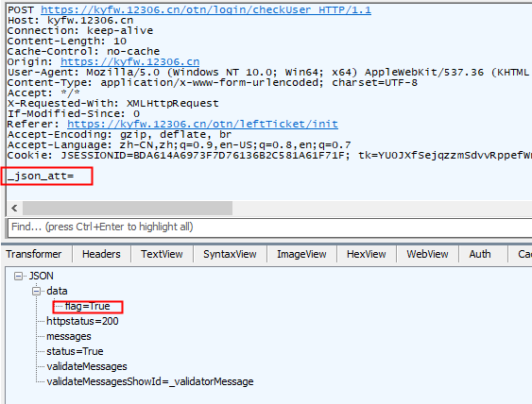Switch to the Transformer tab
The width and height of the screenshot is (532, 404).
click(x=34, y=254)
